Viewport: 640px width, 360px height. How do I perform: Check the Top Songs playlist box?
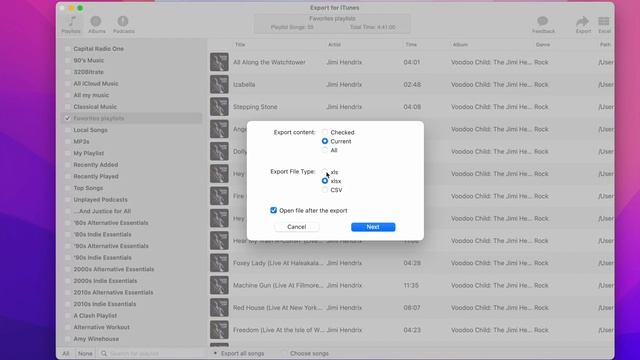67,188
